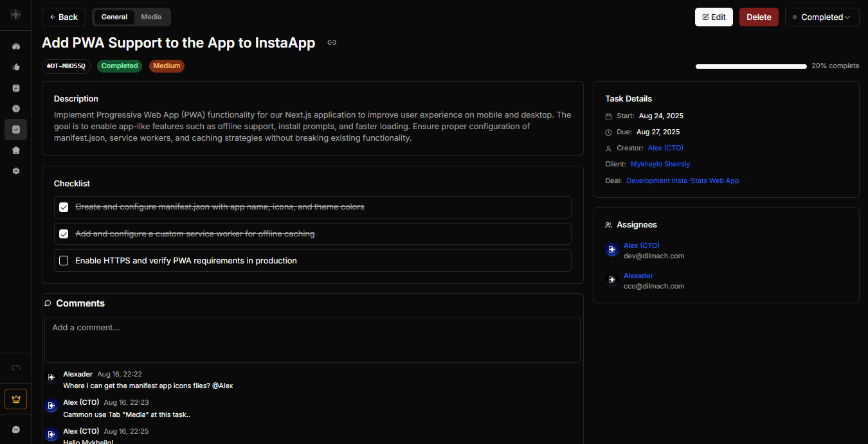Open the dashboard gauge icon in sidebar
This screenshot has height=444, width=868.
(16, 46)
